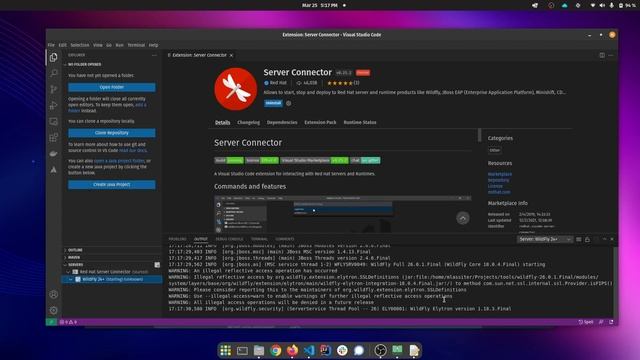640x360 pixels.
Task: Open the Remote Explorer view
Action: [53, 122]
